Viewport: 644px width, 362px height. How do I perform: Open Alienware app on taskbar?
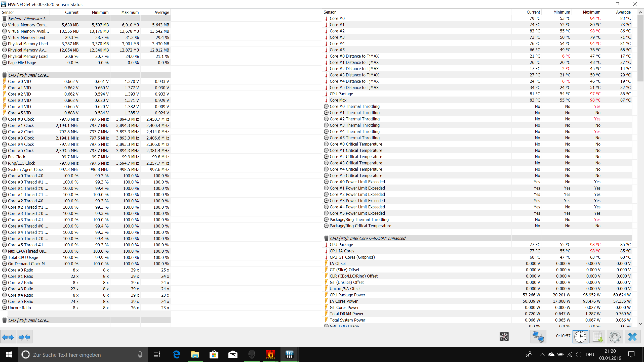pyautogui.click(x=252, y=354)
